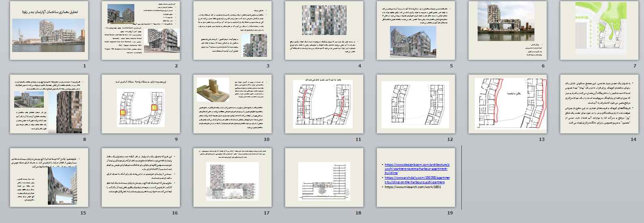Click the archdaily.com link on slide 19

tap(416, 180)
